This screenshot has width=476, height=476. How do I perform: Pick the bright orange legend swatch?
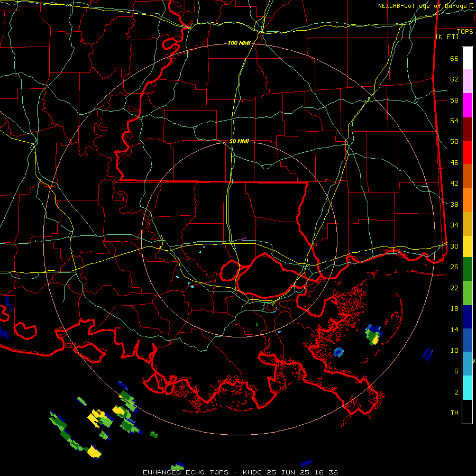(x=467, y=200)
